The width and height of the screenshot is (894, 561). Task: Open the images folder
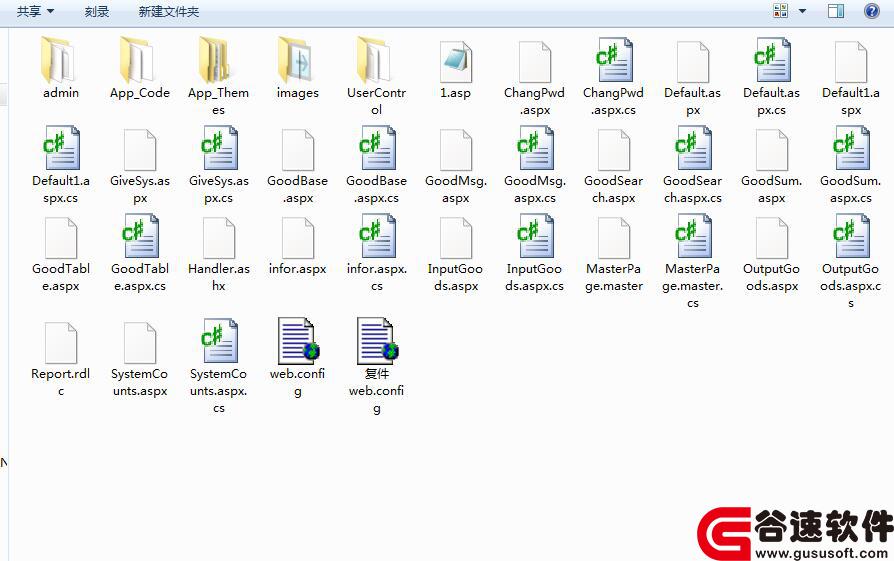point(297,60)
